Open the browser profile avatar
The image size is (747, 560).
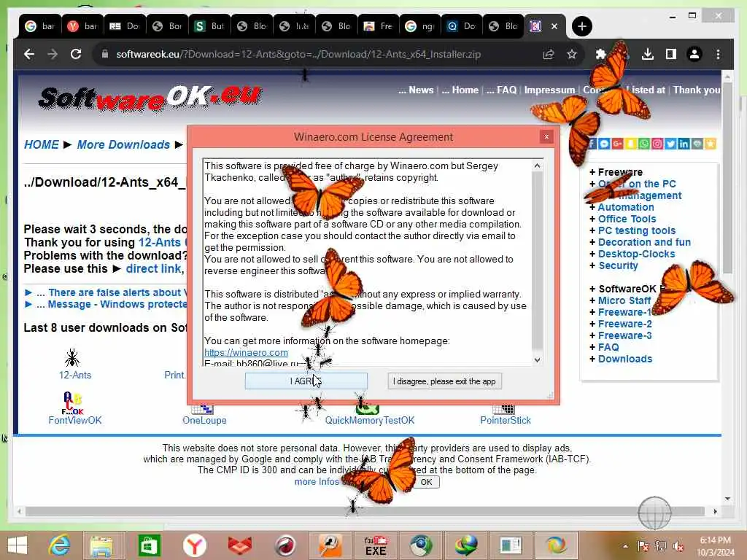tap(694, 54)
